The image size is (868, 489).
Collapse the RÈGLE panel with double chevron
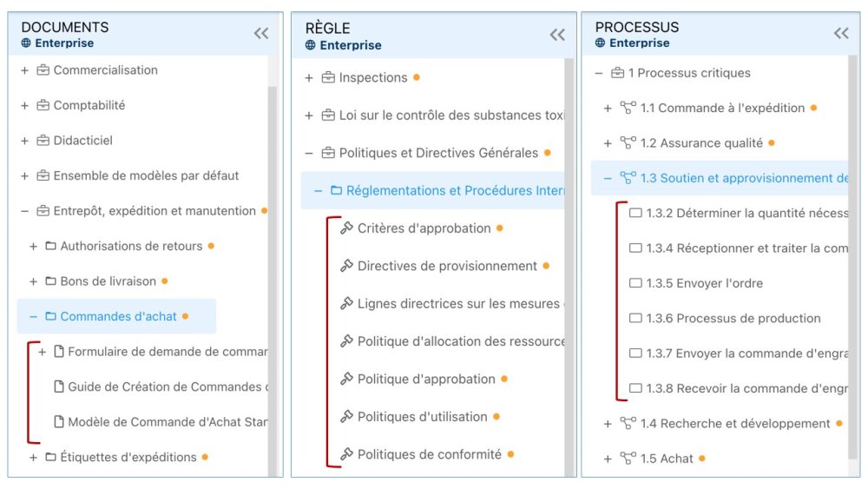(557, 35)
